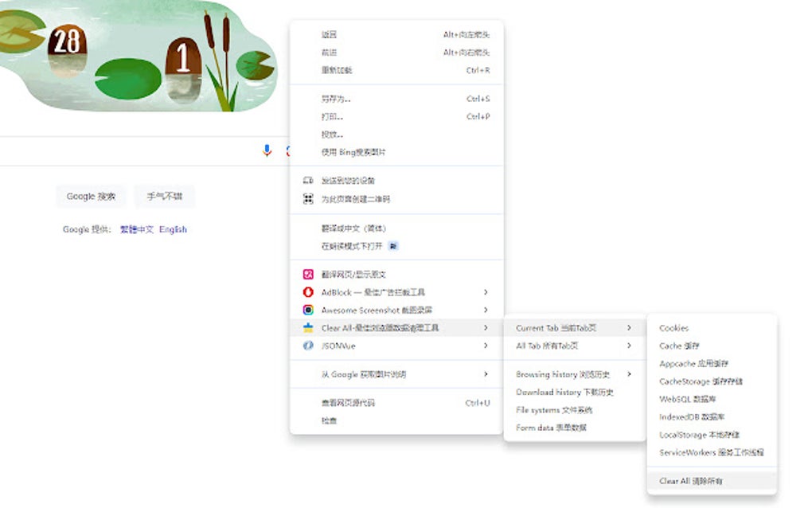Click the Google pond doodle
This screenshot has height=508, width=812.
click(138, 56)
